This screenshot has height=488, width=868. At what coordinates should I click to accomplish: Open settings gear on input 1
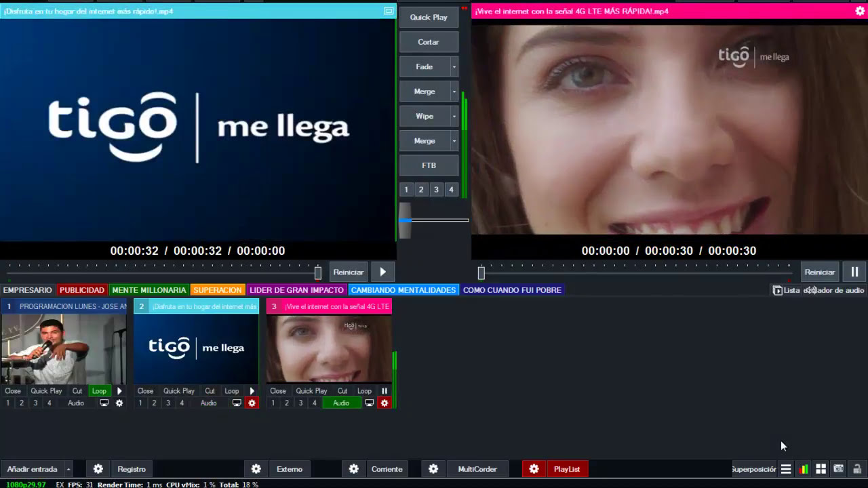coord(119,403)
